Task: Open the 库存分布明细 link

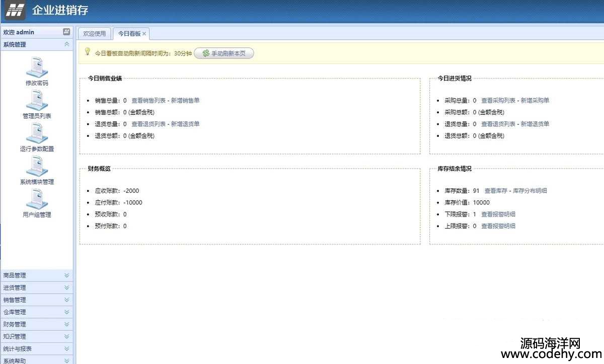Action: click(x=530, y=190)
